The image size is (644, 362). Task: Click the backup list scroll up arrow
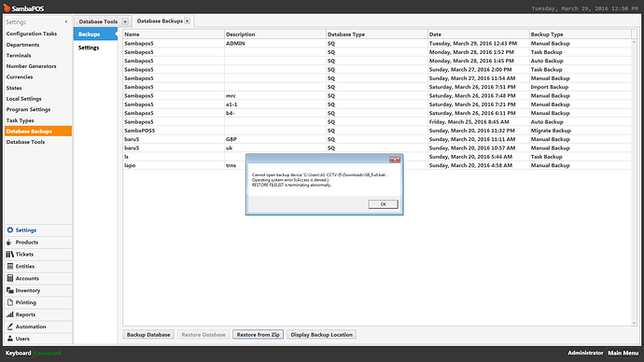(x=634, y=42)
